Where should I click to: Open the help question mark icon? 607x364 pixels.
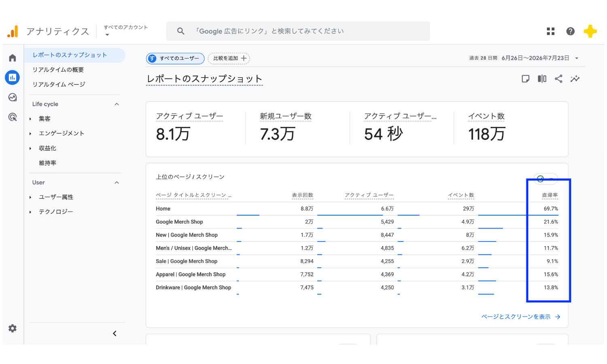pos(571,31)
